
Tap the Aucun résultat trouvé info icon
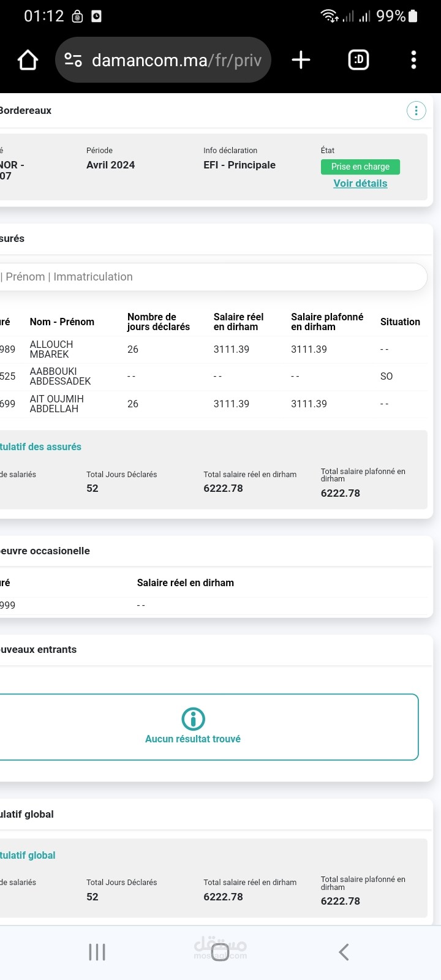point(194,718)
